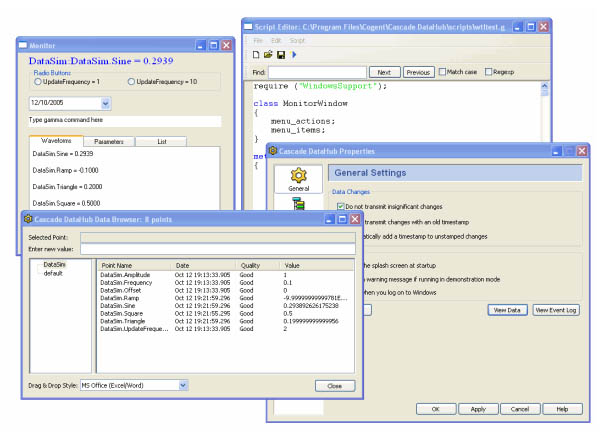Select the icon below General in Properties sidebar
The height and width of the screenshot is (442, 606).
point(299,203)
